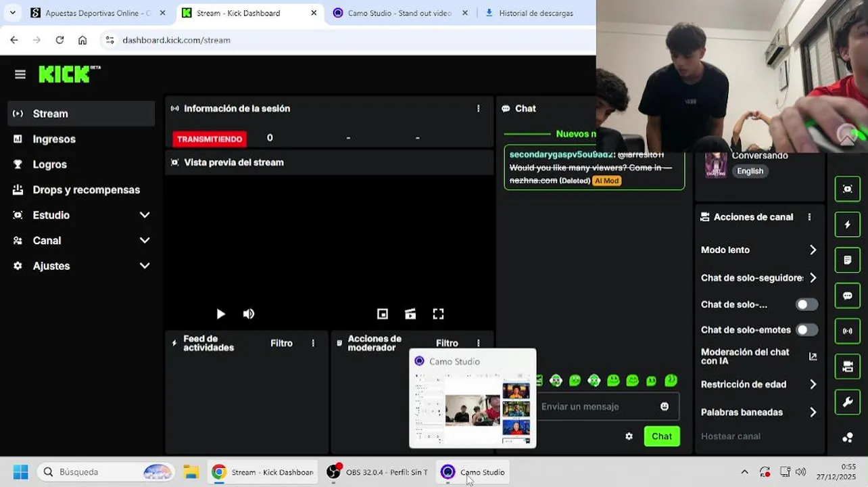This screenshot has height=487, width=868.
Task: Open the Filtro for activity feed
Action: tap(281, 344)
